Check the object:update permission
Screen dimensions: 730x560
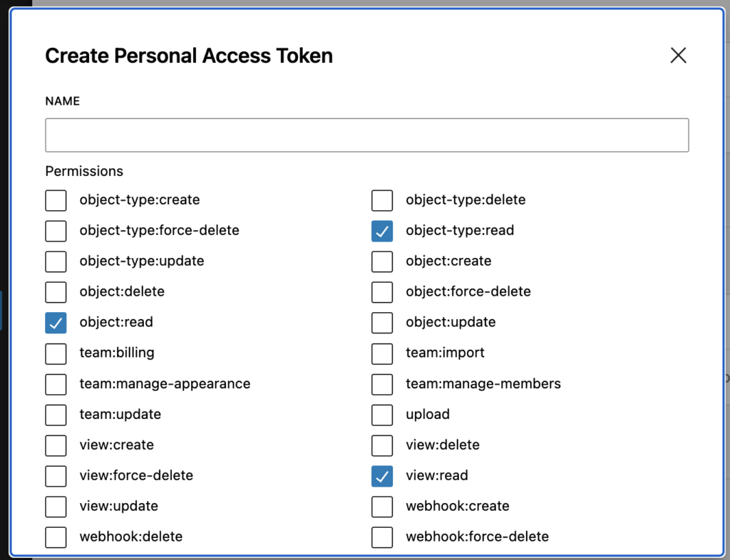382,323
